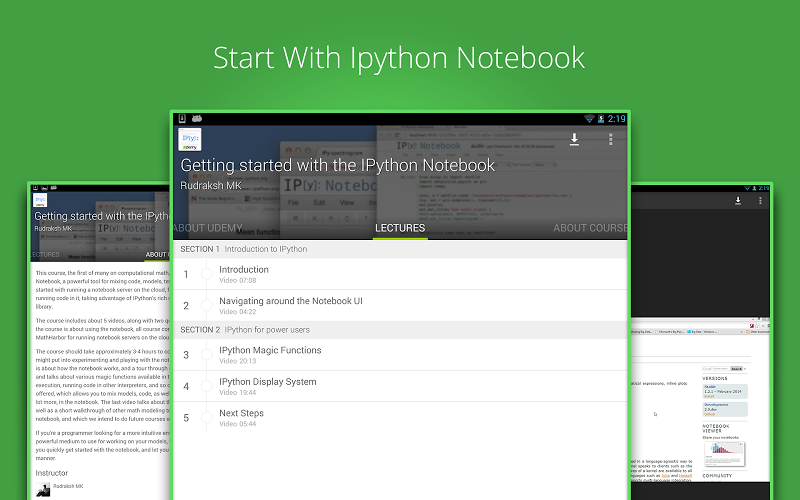Screen dimensions: 800x500
Task: Tap instructor avatar in the left screen
Action: [43, 489]
